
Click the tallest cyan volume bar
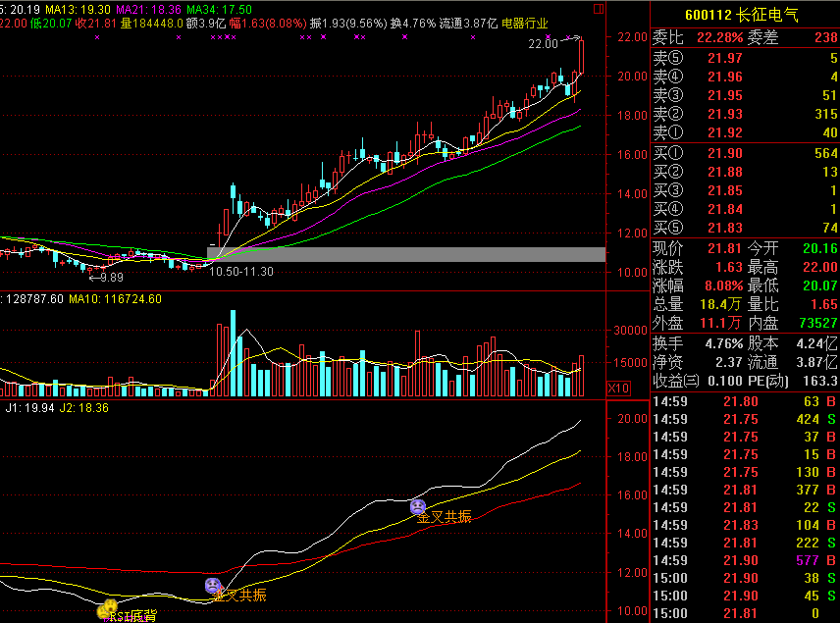pyautogui.click(x=233, y=353)
